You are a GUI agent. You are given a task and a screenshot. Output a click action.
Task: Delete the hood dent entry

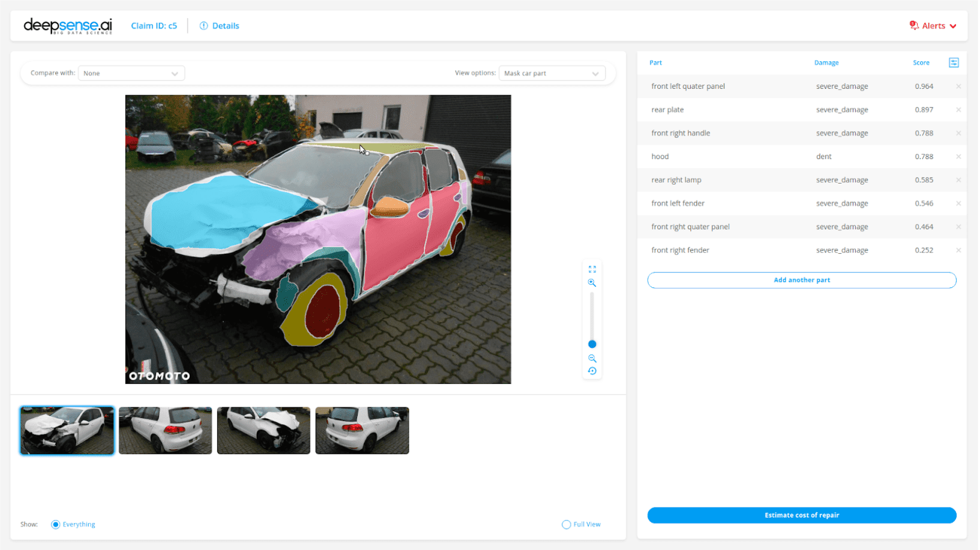(958, 157)
